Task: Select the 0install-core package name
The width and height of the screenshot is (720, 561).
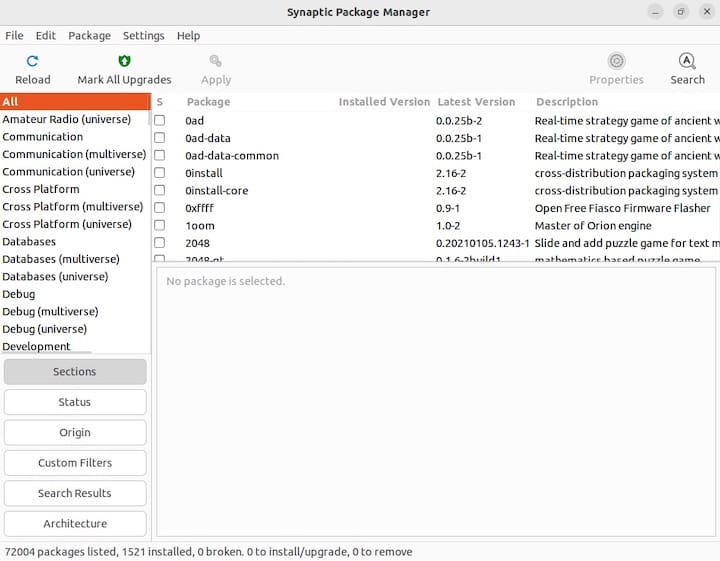Action: tap(217, 190)
